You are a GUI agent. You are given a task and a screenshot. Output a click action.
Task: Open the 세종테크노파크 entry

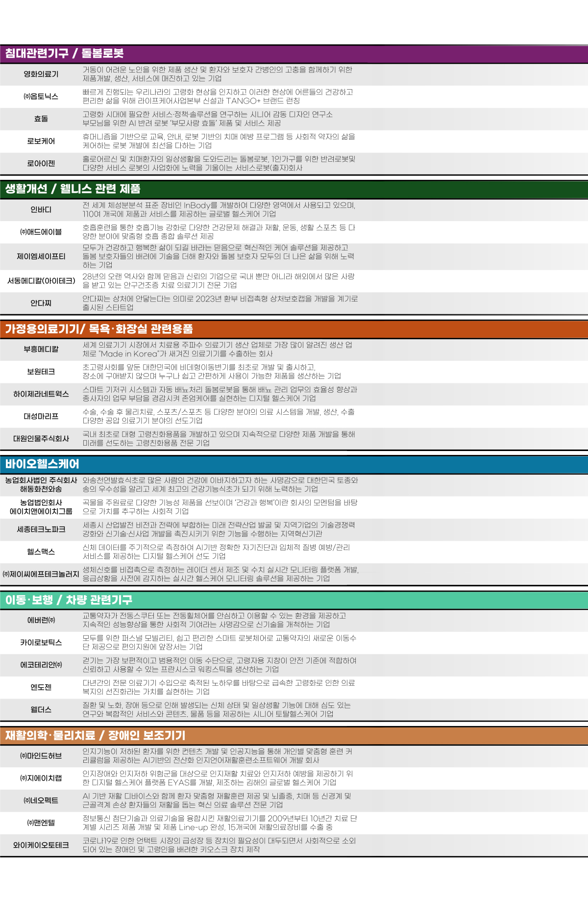point(41,529)
